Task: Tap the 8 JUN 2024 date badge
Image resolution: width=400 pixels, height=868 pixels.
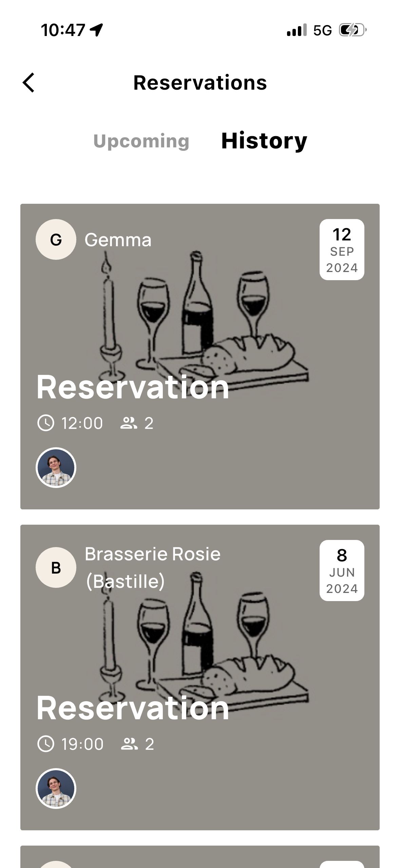Action: [x=342, y=571]
